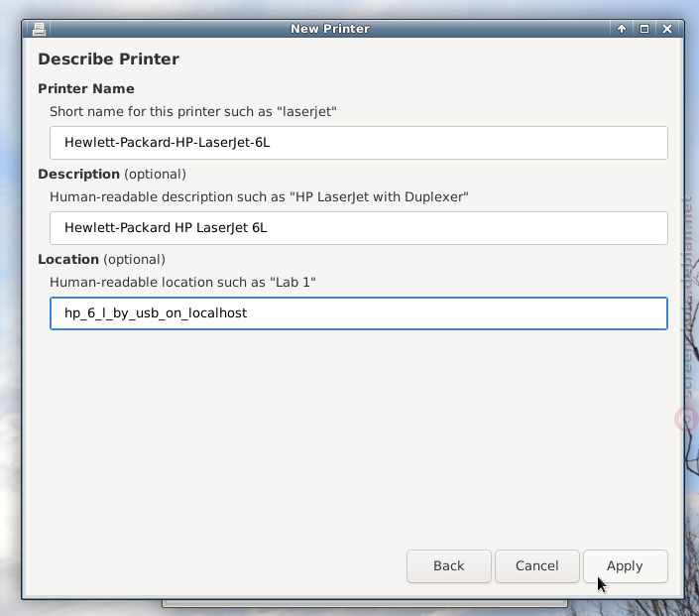
Task: Click the "Describe Printer" heading
Action: [108, 59]
